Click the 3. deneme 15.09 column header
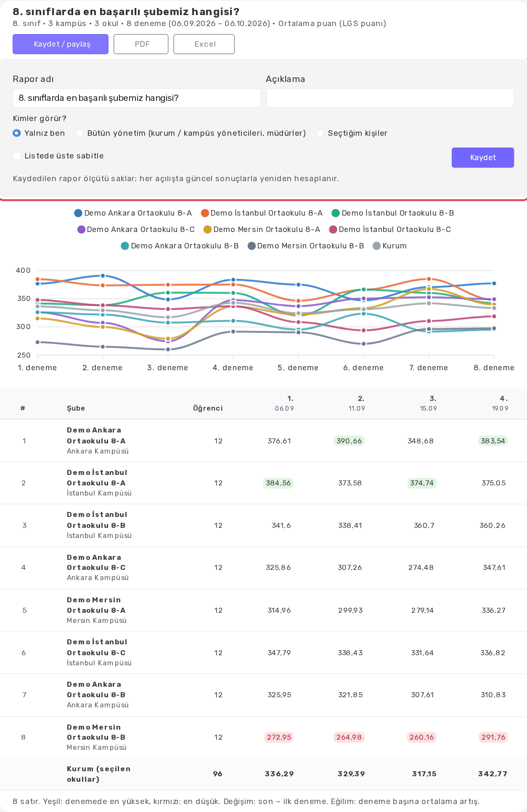The height and width of the screenshot is (812, 527). tap(429, 403)
